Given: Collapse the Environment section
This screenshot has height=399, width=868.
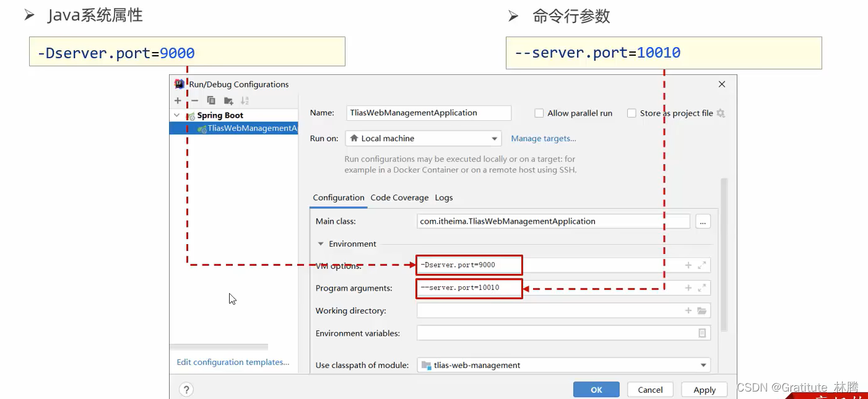Looking at the screenshot, I should point(321,243).
